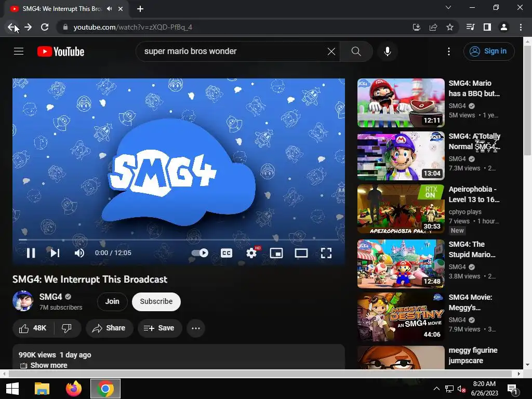Image resolution: width=532 pixels, height=399 pixels.
Task: Open more actions ellipsis below video
Action: [196, 328]
